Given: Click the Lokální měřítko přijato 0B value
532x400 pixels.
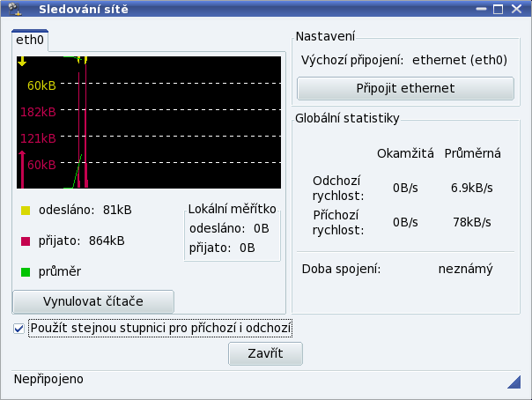Looking at the screenshot, I should point(247,248).
